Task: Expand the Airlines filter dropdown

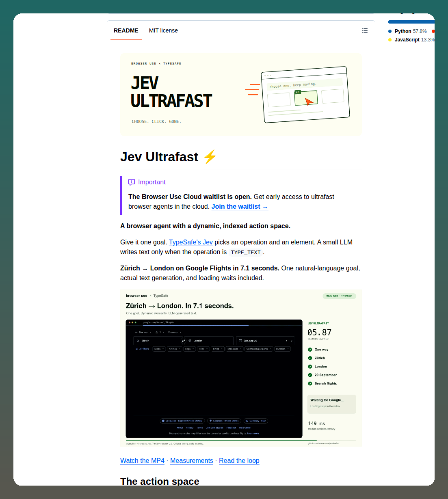Action: tap(175, 349)
